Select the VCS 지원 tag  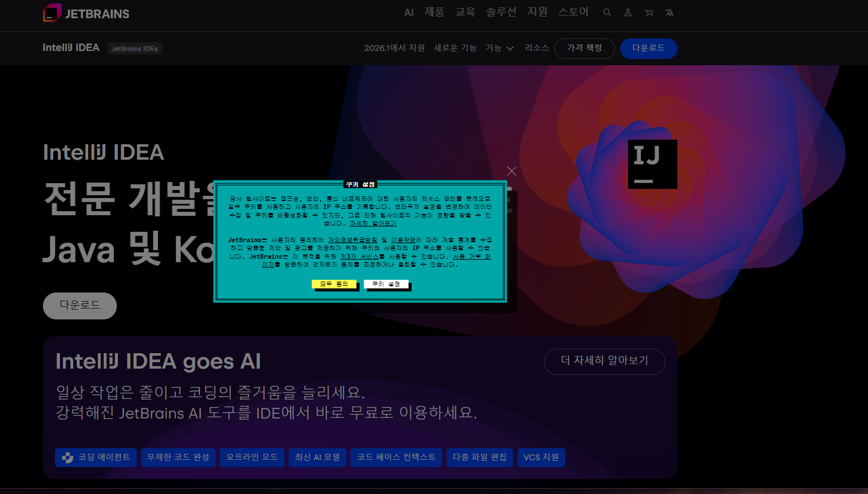click(541, 457)
